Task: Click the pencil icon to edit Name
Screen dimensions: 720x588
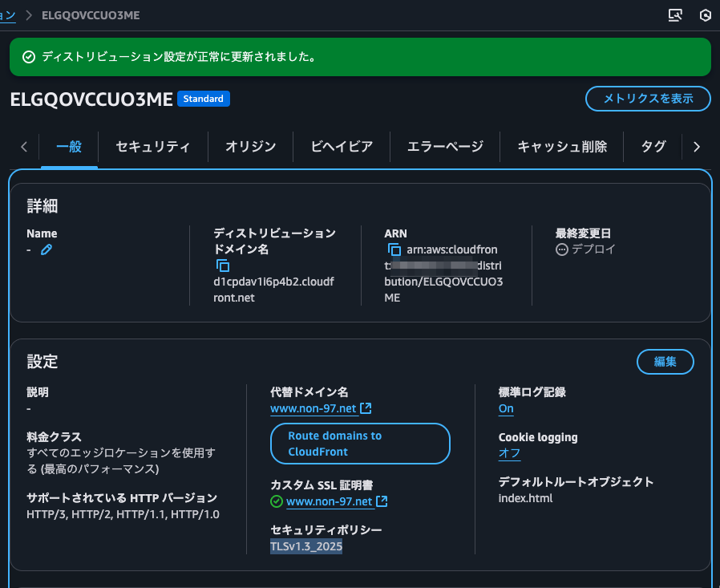Action: click(47, 249)
